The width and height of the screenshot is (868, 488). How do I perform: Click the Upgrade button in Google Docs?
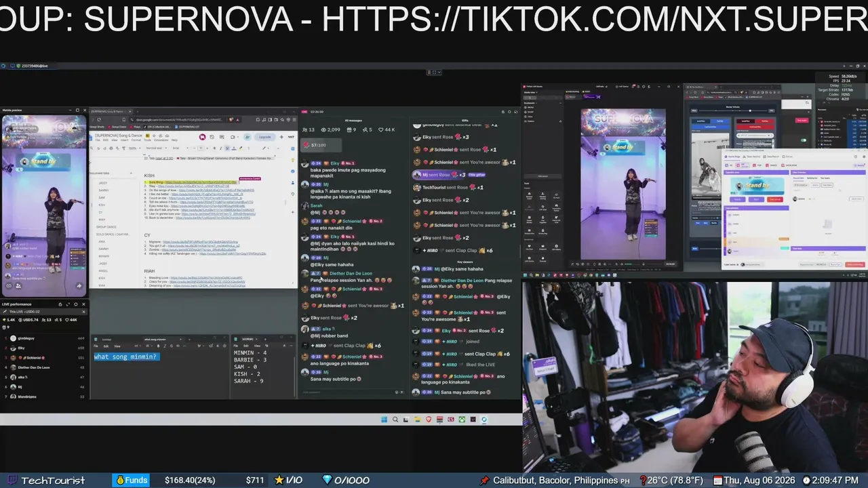click(264, 137)
